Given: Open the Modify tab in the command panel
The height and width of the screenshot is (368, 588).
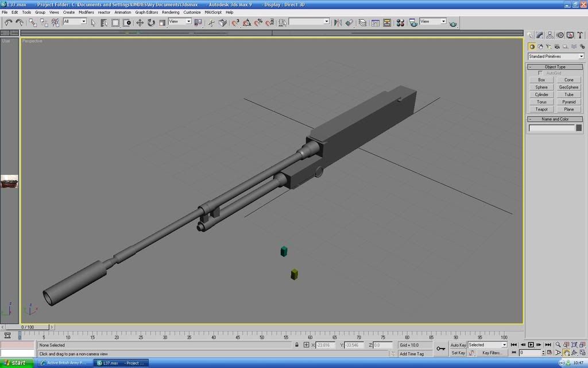Looking at the screenshot, I should 540,35.
